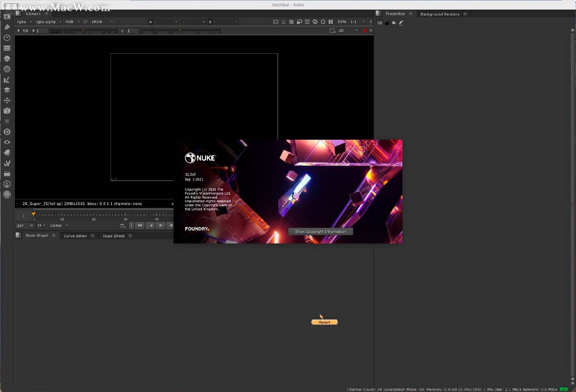Toggle the Viewer pause button
The image size is (576, 392).
click(x=331, y=22)
